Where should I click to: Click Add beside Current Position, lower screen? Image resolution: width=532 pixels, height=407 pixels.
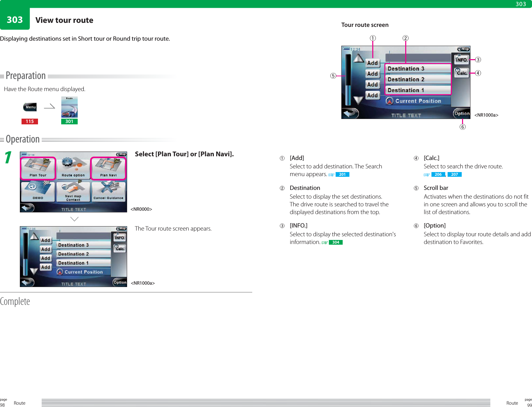point(46,267)
